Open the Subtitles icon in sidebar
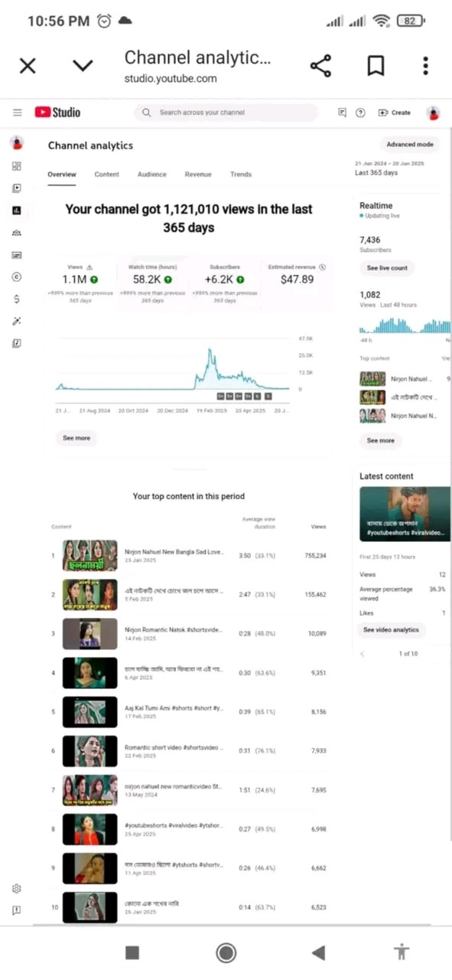 [17, 255]
